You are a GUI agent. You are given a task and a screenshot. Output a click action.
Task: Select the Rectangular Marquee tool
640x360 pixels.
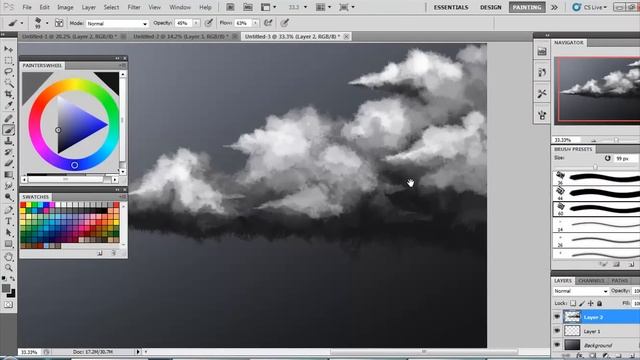pyautogui.click(x=8, y=60)
